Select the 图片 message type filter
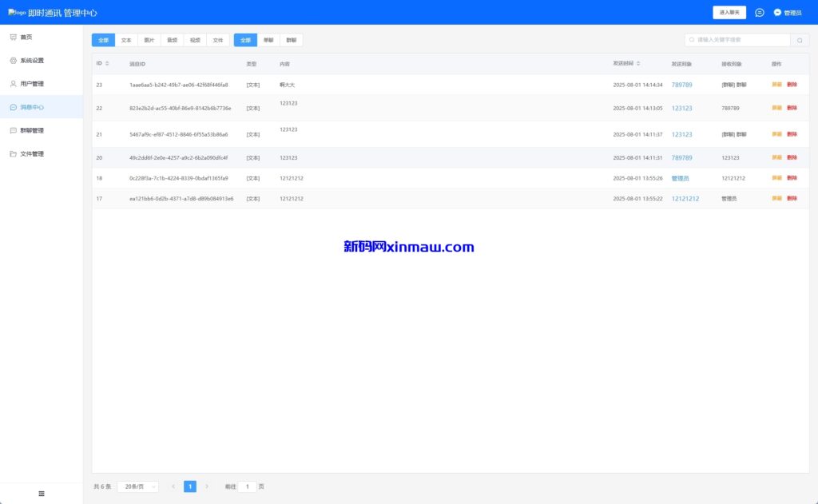The image size is (818, 504). (x=149, y=40)
